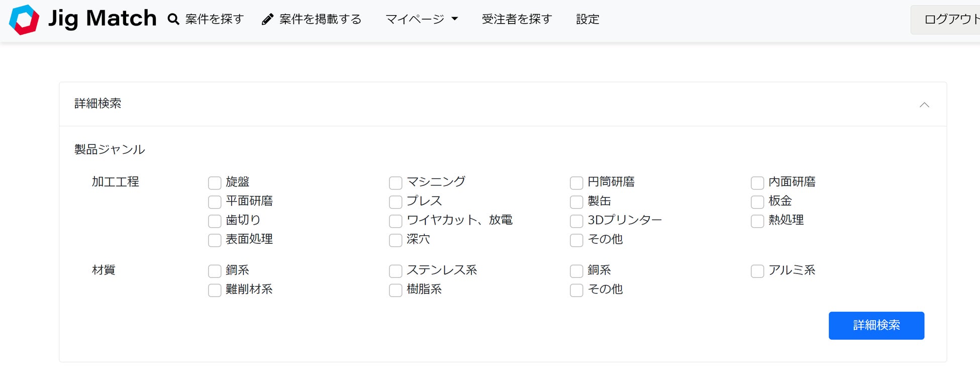Click the magnifier search icon
The image size is (980, 379).
(173, 20)
